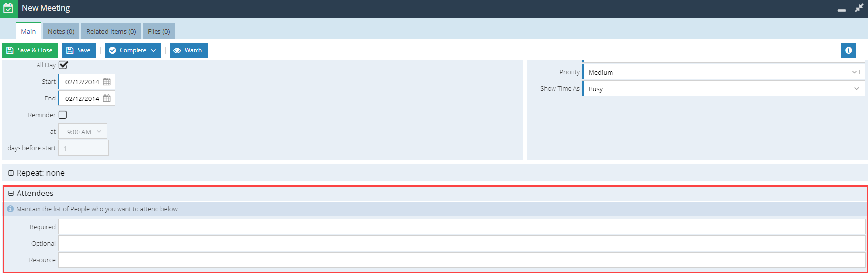868x273 pixels.
Task: Expand the Complete button dropdown arrow
Action: (153, 50)
